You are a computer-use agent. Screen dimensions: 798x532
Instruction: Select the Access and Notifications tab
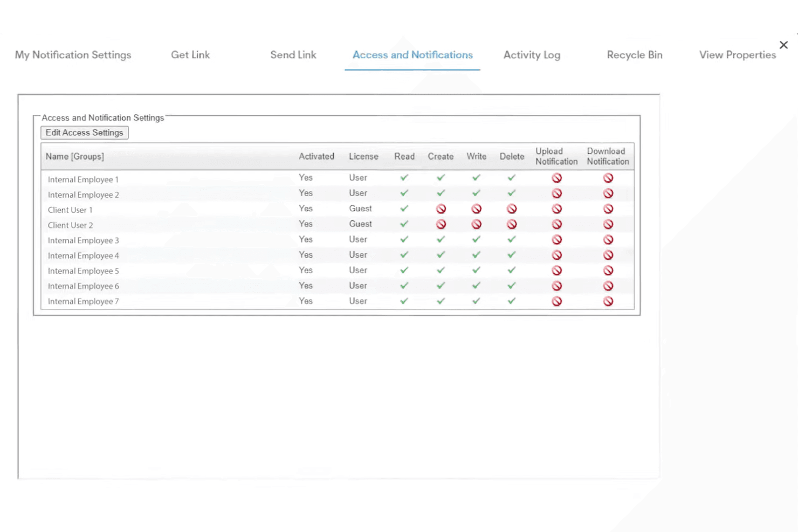(412, 55)
